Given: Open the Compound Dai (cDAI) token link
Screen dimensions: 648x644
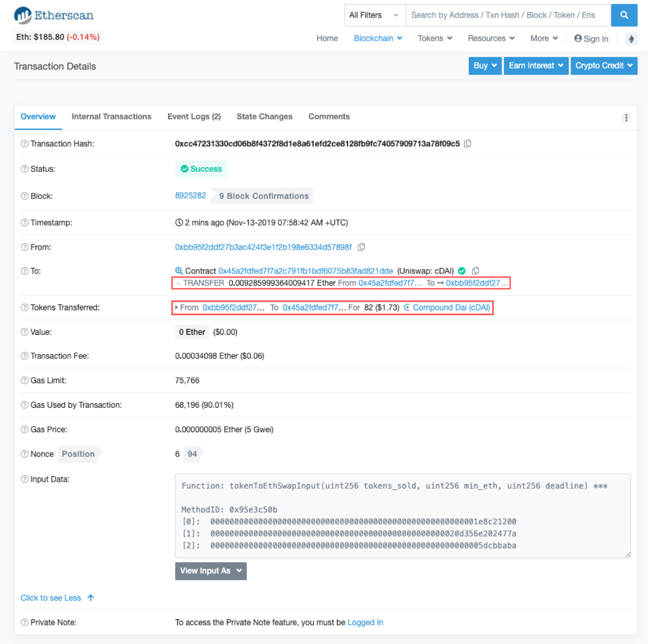Looking at the screenshot, I should point(452,307).
